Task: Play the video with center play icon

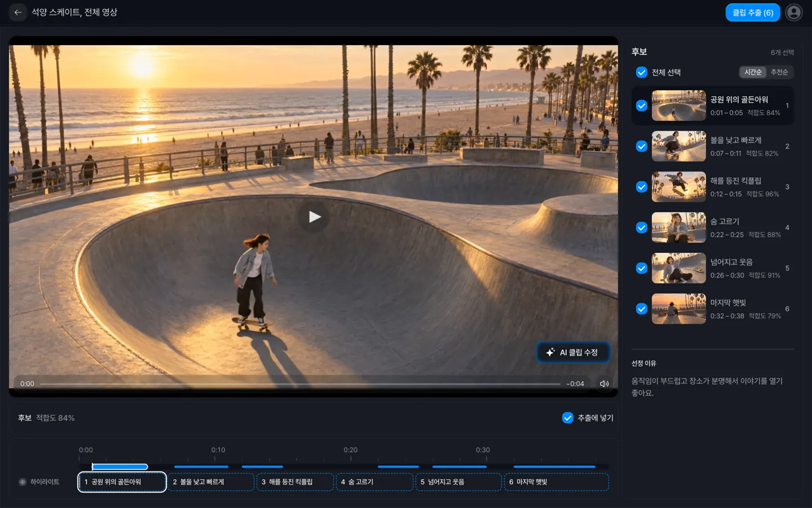Action: pyautogui.click(x=314, y=217)
